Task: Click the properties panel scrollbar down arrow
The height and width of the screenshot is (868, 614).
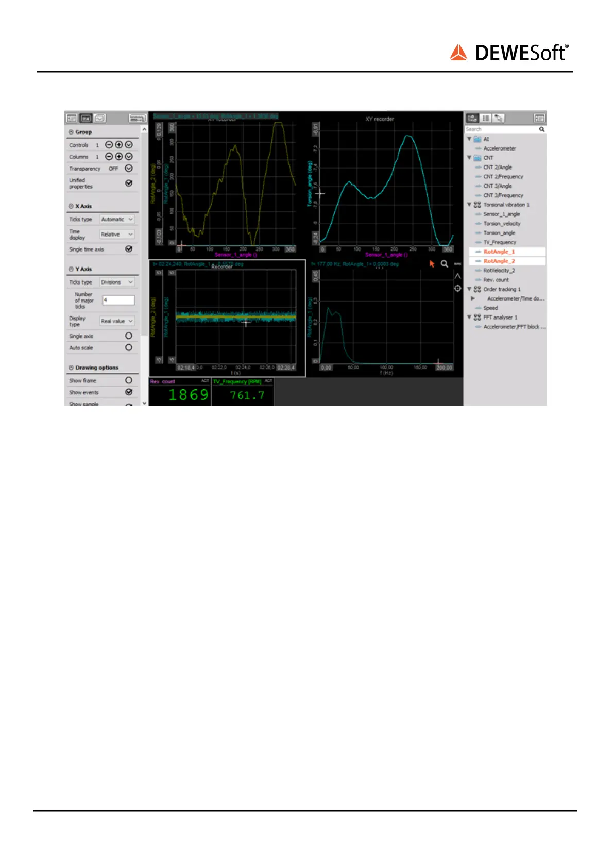Action: 144,403
